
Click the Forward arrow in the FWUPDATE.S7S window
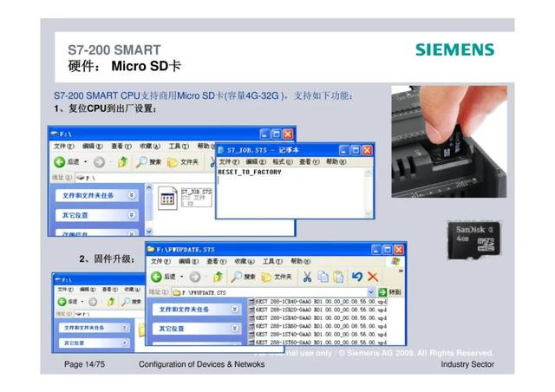pos(195,277)
